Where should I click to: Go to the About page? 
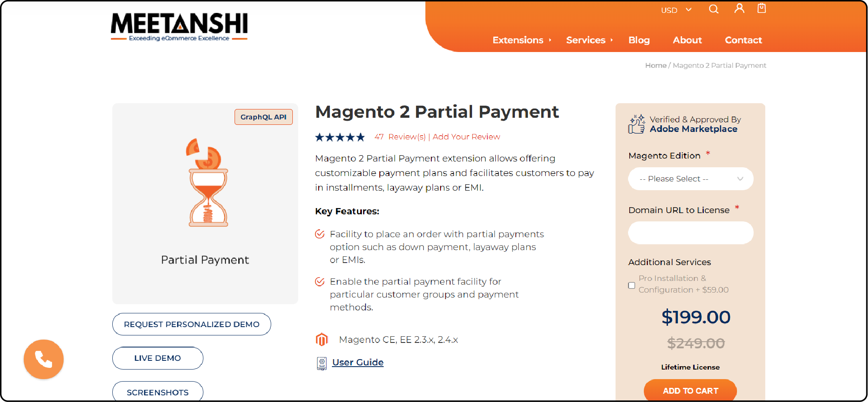coord(687,40)
